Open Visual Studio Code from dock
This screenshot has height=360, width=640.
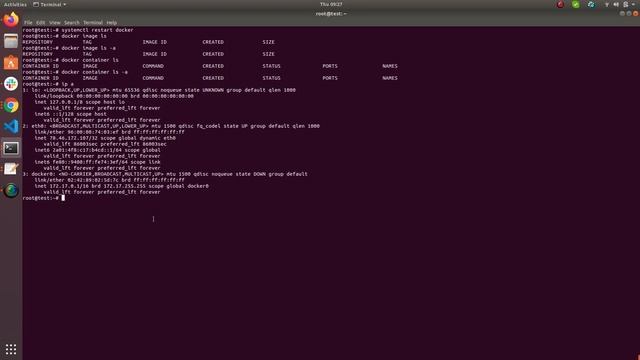[x=11, y=127]
